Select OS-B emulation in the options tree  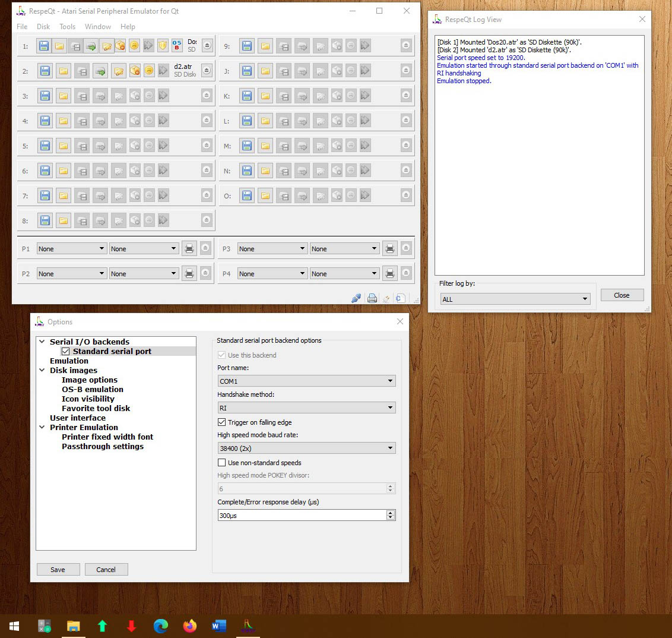click(93, 389)
